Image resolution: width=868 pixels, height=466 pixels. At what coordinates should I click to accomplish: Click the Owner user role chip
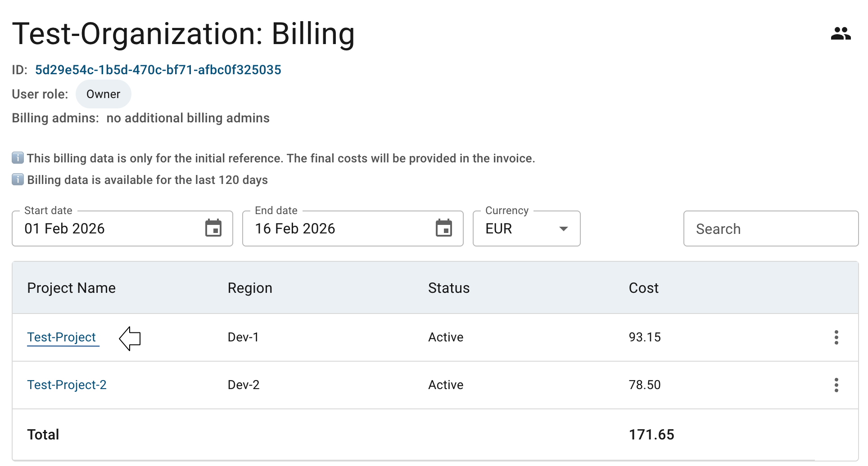click(103, 94)
